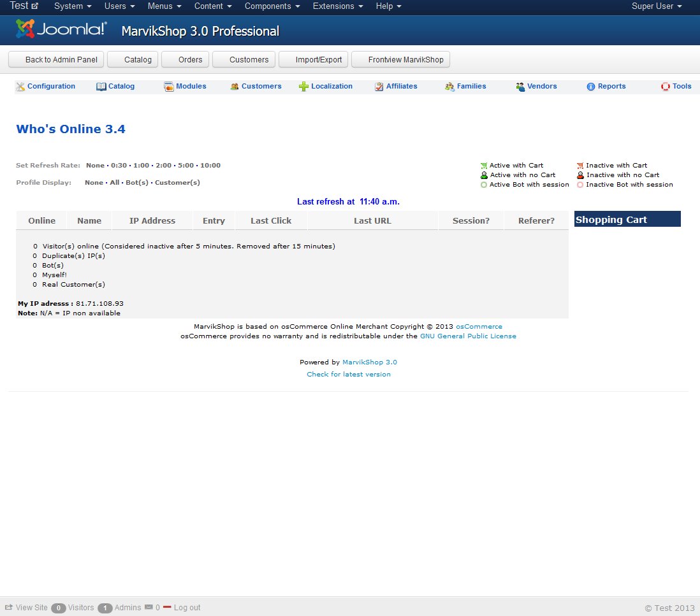Click the Log out link
The height and width of the screenshot is (616, 700).
187,608
